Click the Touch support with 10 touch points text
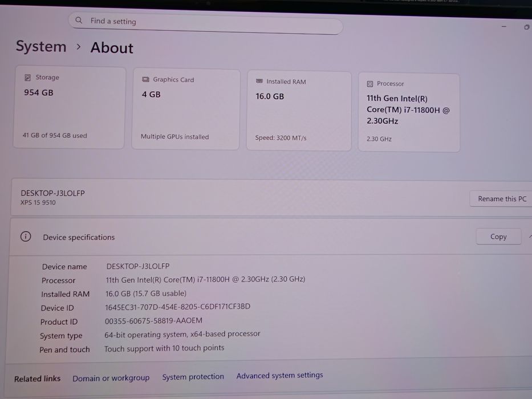Image resolution: width=532 pixels, height=399 pixels. click(x=164, y=348)
